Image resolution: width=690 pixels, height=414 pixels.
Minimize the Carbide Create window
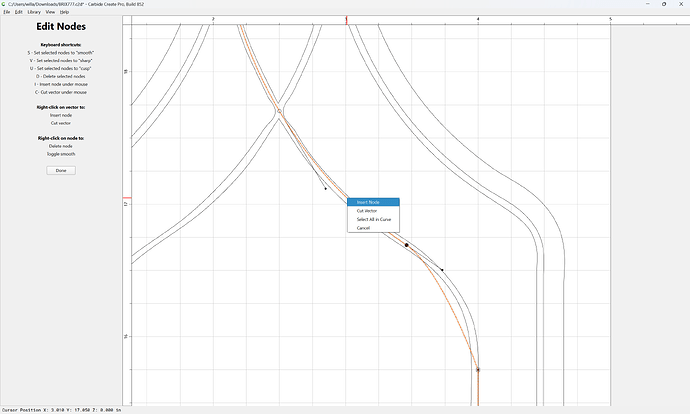648,4
